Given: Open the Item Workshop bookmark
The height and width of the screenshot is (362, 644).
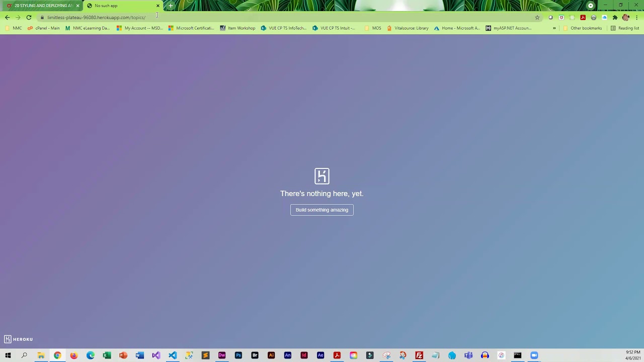Looking at the screenshot, I should click(x=237, y=28).
